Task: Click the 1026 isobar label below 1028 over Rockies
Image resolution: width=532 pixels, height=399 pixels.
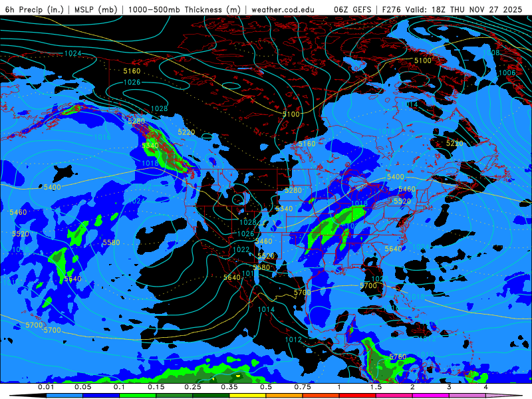Action: 245,234
